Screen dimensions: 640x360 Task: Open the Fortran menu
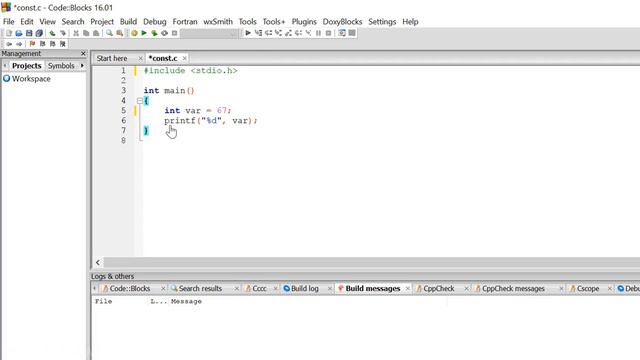(185, 22)
